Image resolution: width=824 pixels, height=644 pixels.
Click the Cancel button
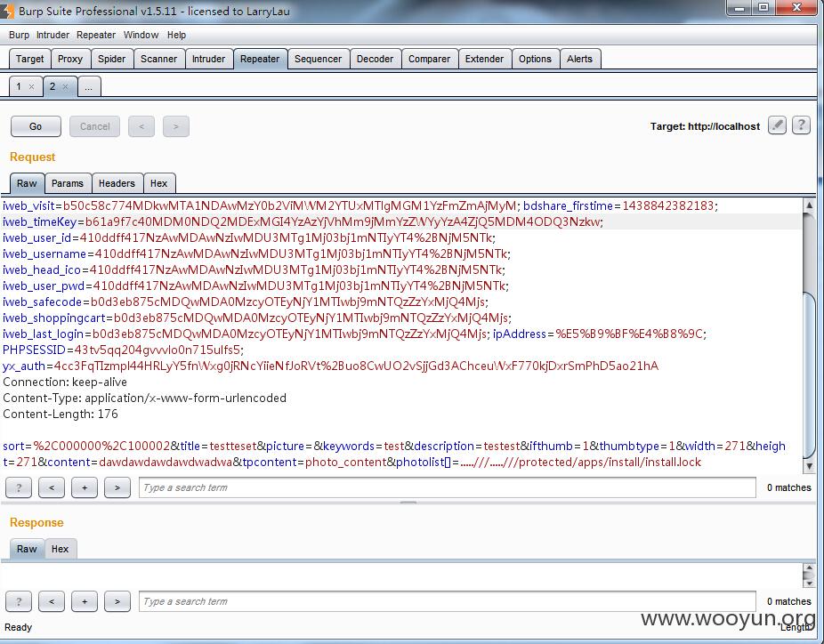coord(94,126)
